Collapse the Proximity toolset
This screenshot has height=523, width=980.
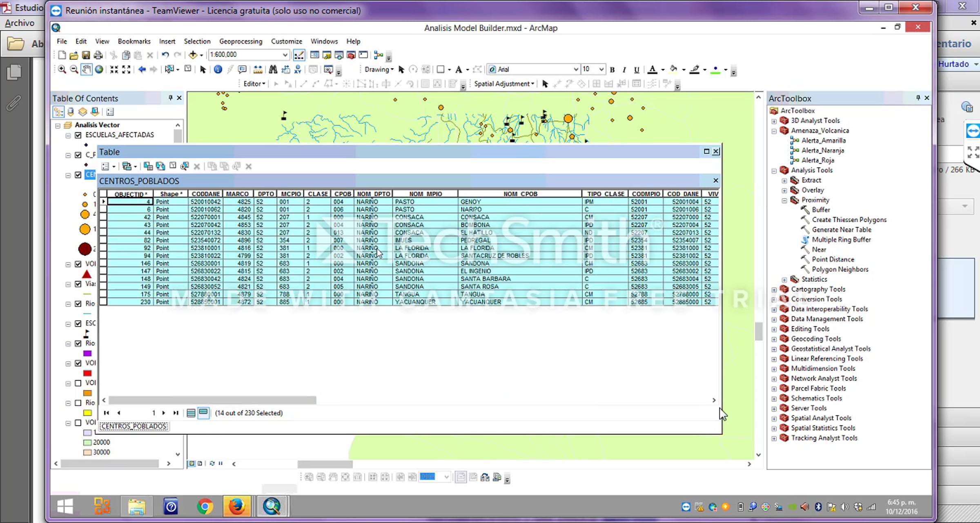click(784, 200)
